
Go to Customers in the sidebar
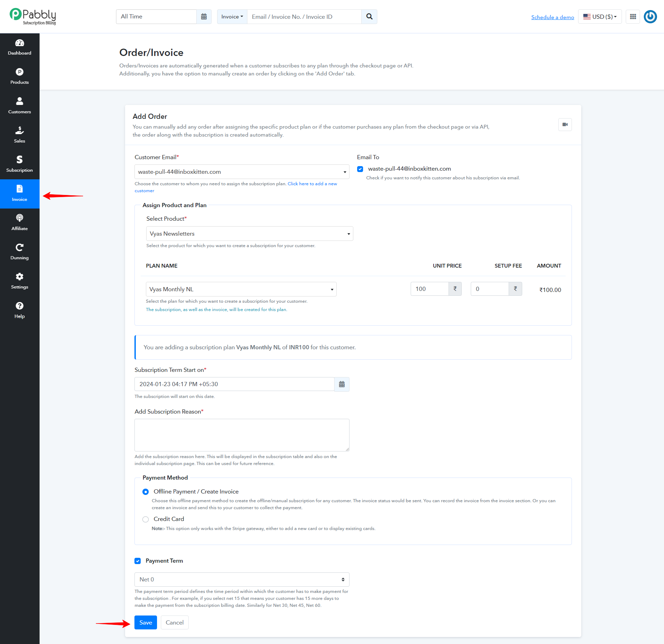pos(19,106)
